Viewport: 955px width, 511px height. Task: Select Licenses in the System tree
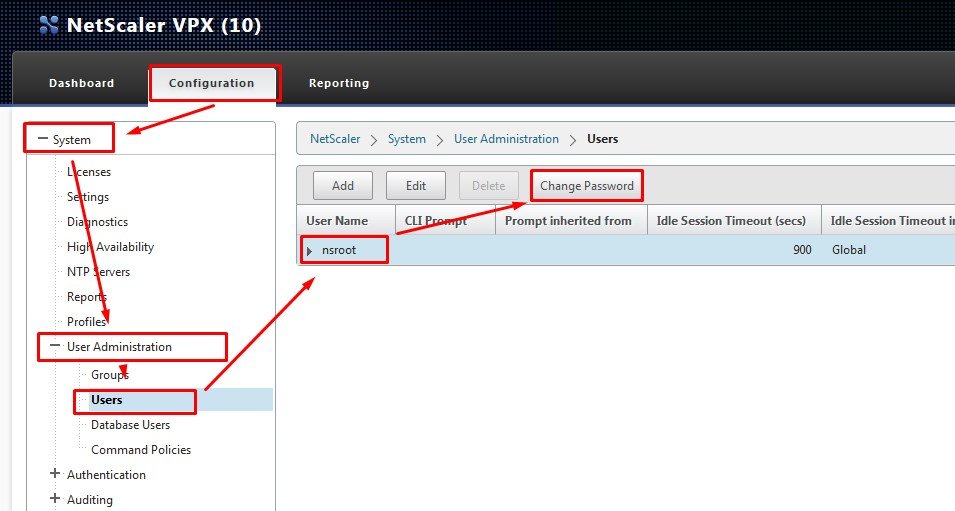coord(88,172)
